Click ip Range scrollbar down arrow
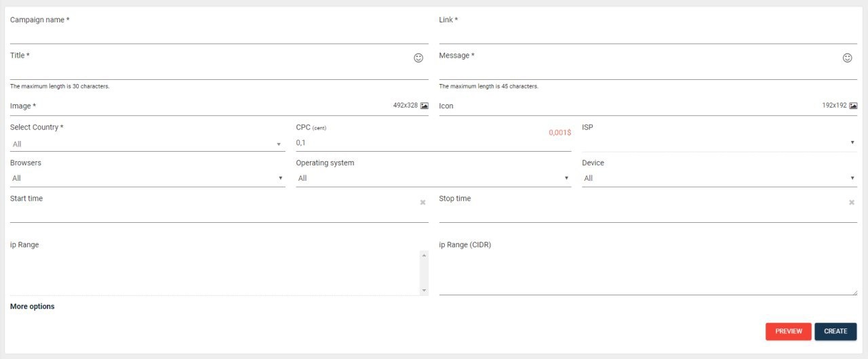 pyautogui.click(x=425, y=291)
